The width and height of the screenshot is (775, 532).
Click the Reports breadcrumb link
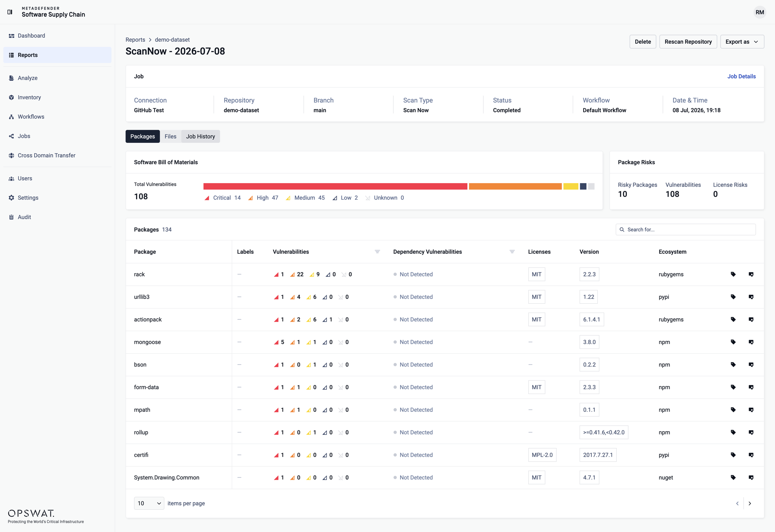(135, 40)
